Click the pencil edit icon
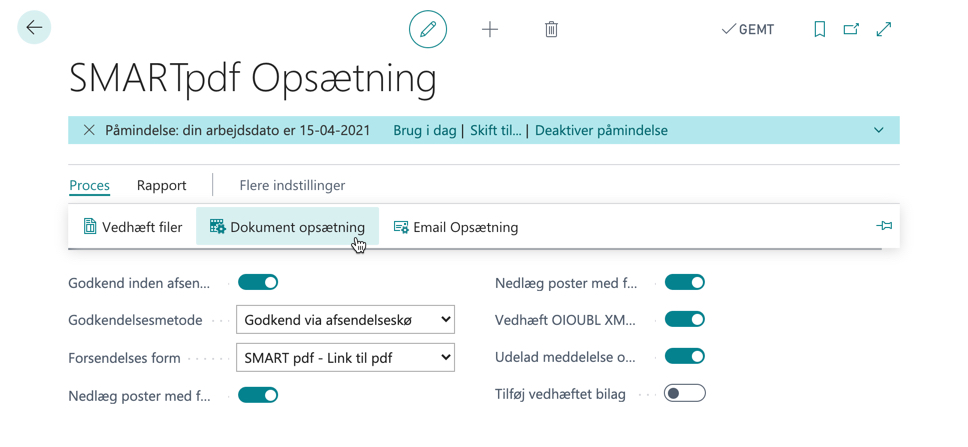This screenshot has width=968, height=447. (428, 29)
